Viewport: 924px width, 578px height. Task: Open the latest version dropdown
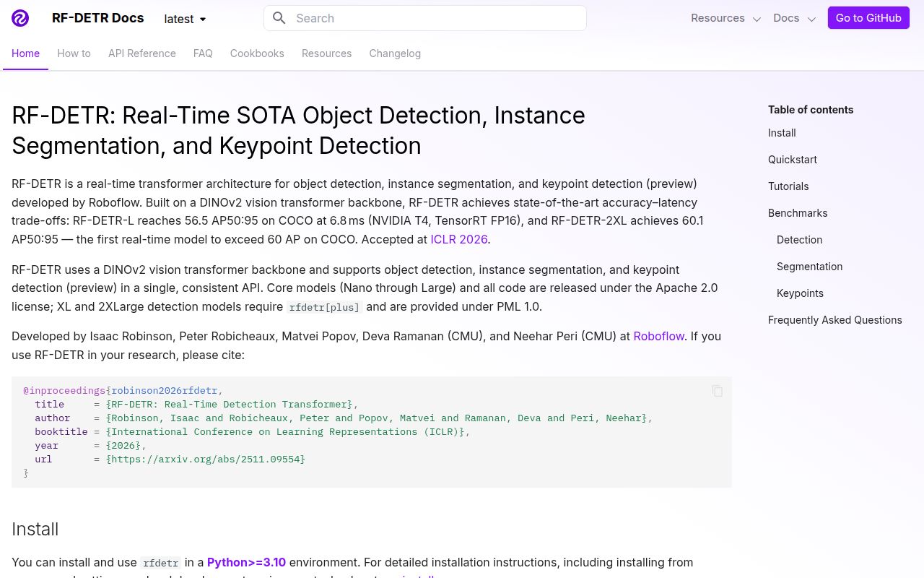click(186, 19)
